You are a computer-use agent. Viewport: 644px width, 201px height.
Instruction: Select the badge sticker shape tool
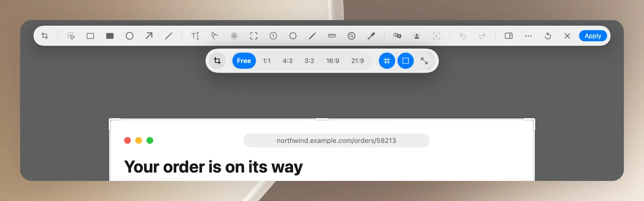click(293, 36)
